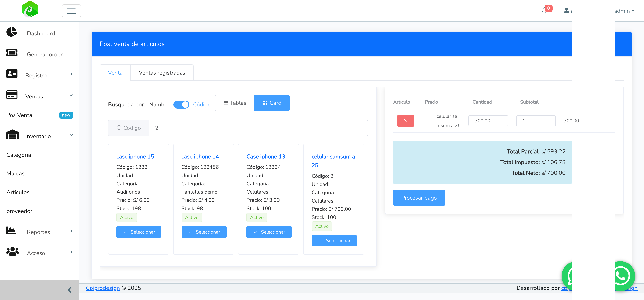Click the Generar orden ticket icon
644x300 pixels.
(x=12, y=53)
